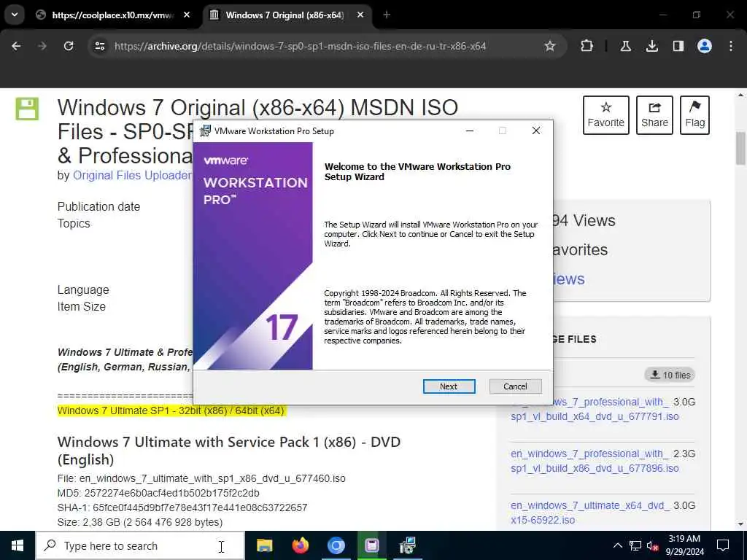Cancel the VMware Workstation Pro setup
The width and height of the screenshot is (747, 560).
point(515,386)
